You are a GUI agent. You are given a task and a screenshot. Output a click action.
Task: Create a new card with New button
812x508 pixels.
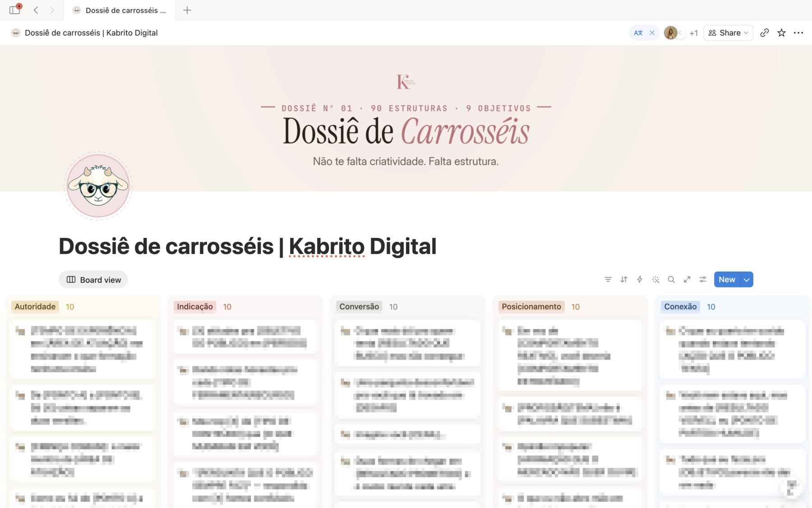(727, 280)
